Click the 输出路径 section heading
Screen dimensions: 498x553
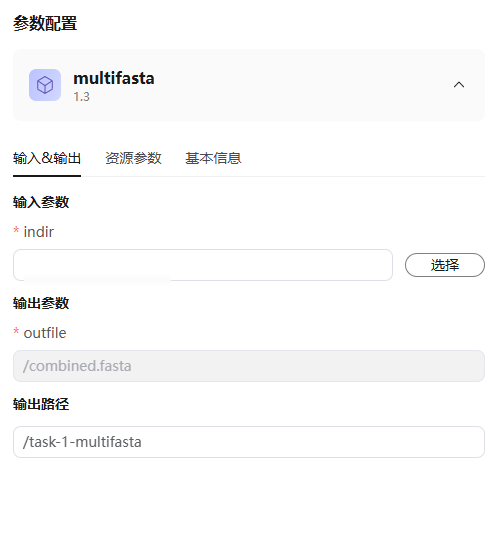click(41, 404)
